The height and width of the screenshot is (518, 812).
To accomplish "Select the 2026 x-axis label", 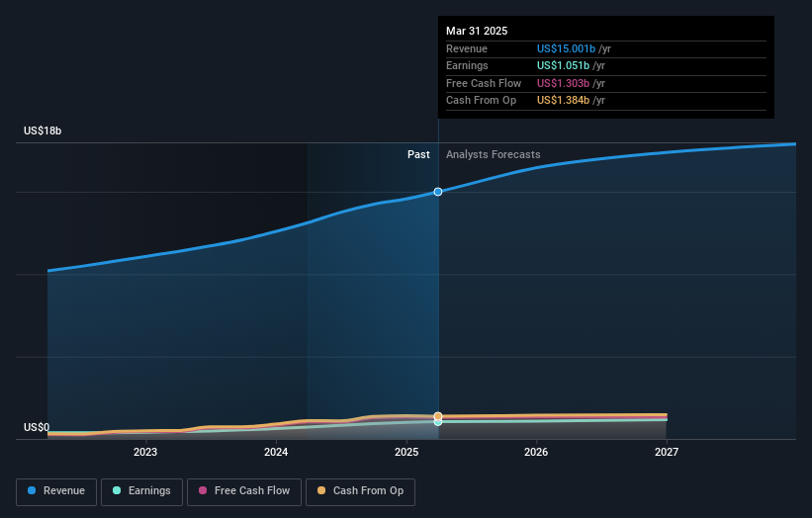I will (x=536, y=453).
